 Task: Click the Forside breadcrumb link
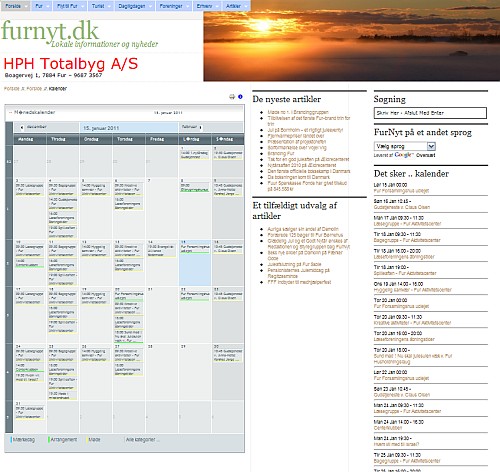12,89
